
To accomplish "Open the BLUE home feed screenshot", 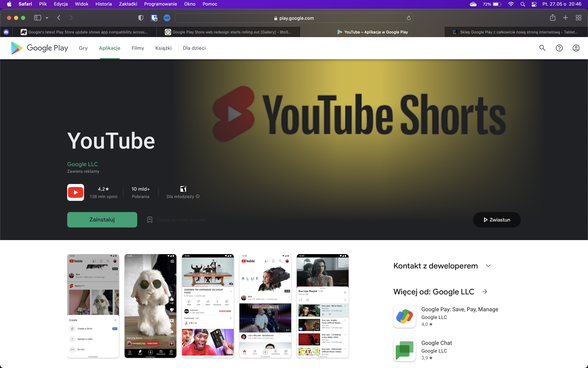I will click(265, 306).
